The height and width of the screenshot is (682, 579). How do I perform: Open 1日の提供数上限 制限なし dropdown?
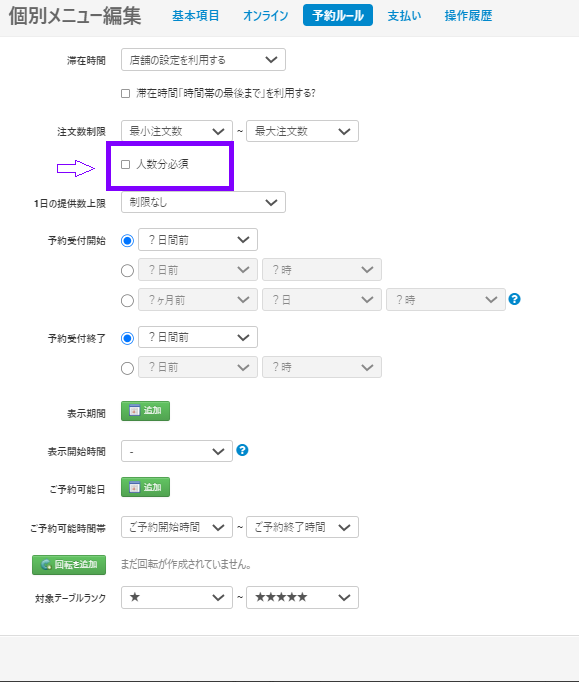[x=203, y=202]
